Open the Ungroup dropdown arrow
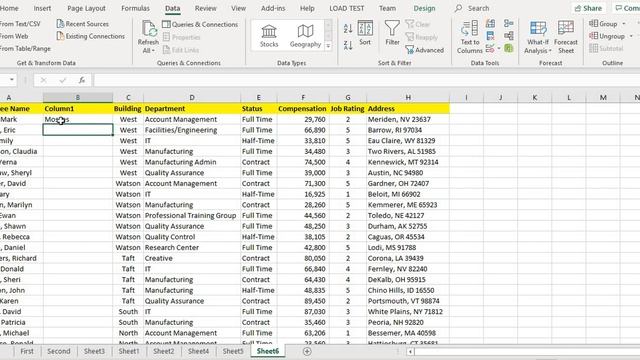 (631, 36)
